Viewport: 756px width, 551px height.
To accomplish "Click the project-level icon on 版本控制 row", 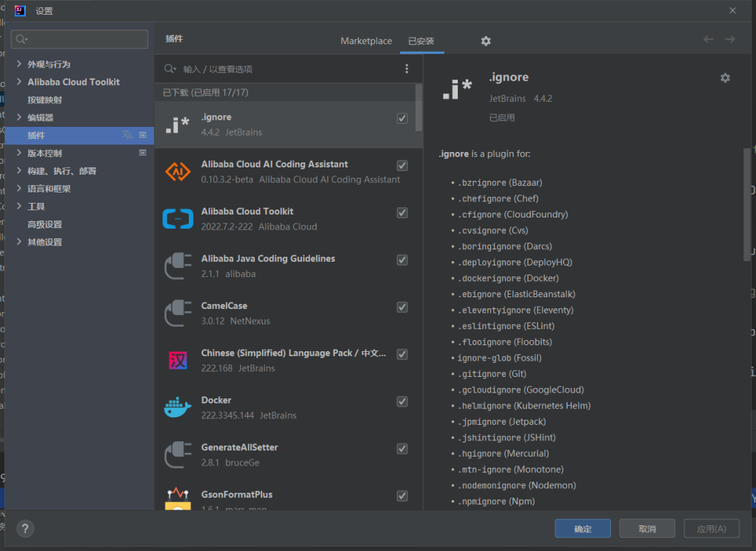I will point(142,153).
